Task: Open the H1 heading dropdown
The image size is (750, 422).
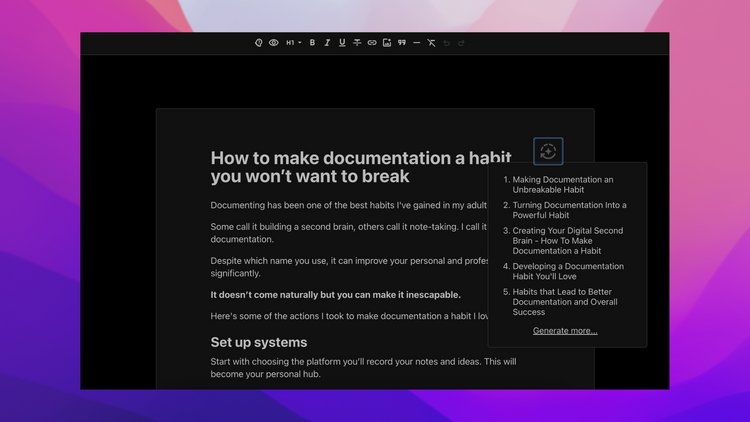Action: point(294,43)
